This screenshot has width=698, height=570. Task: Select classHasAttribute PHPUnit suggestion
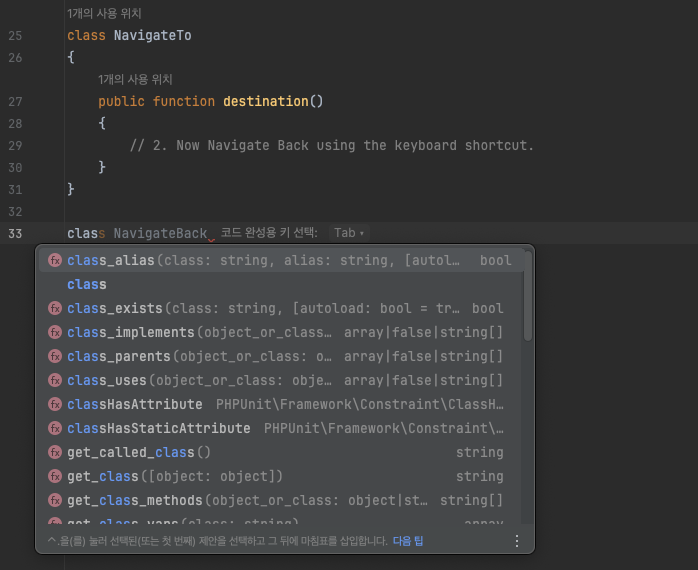point(281,404)
